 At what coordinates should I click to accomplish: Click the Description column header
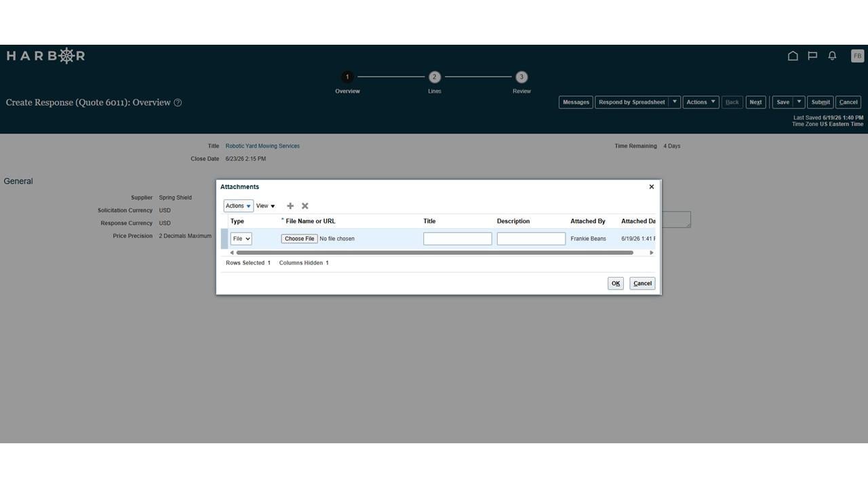point(513,221)
